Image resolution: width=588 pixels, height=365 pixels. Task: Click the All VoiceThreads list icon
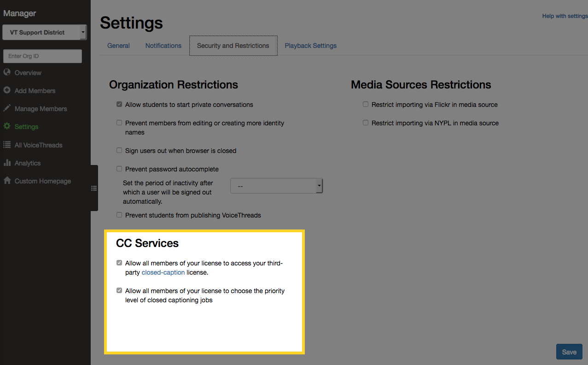point(7,145)
